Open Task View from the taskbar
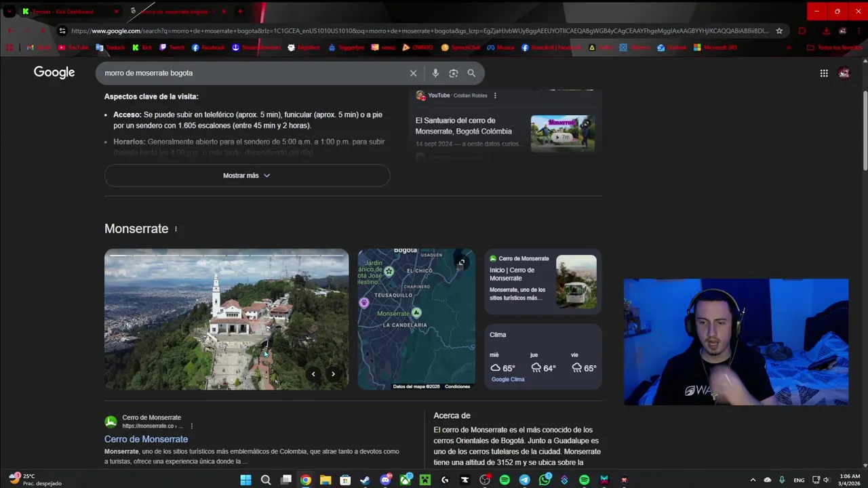This screenshot has height=488, width=868. tap(286, 480)
